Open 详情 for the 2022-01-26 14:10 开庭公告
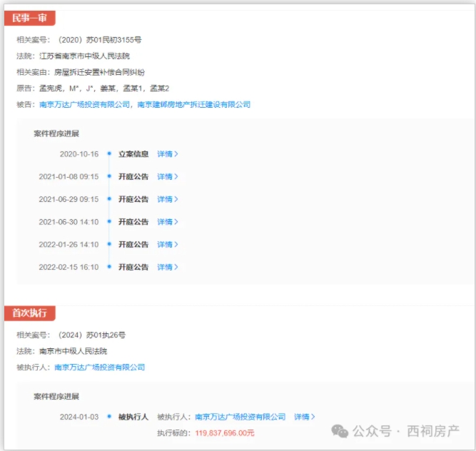The image size is (476, 451). click(x=167, y=244)
